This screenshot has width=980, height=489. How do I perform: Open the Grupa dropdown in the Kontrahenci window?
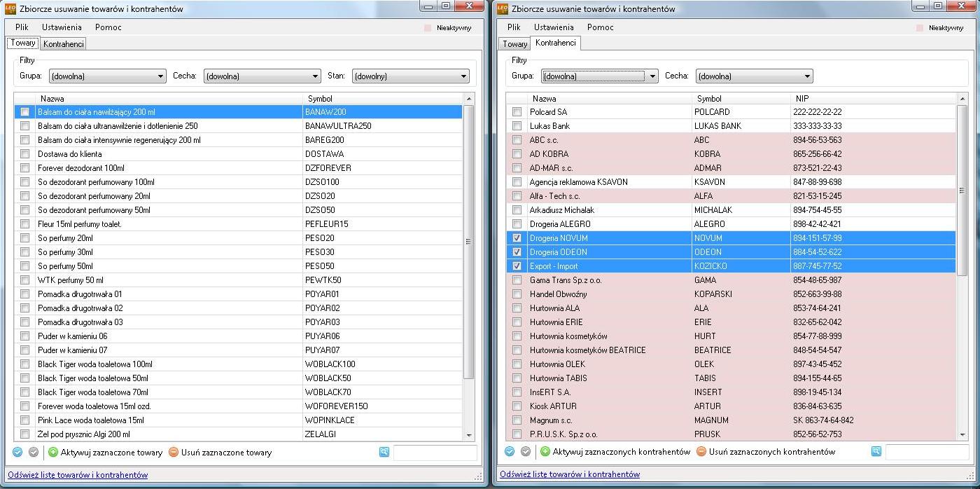pos(599,76)
